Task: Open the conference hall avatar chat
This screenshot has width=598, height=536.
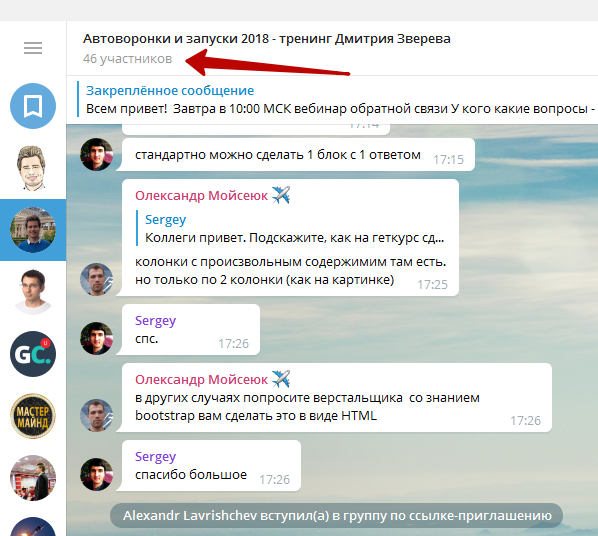Action: (33, 478)
